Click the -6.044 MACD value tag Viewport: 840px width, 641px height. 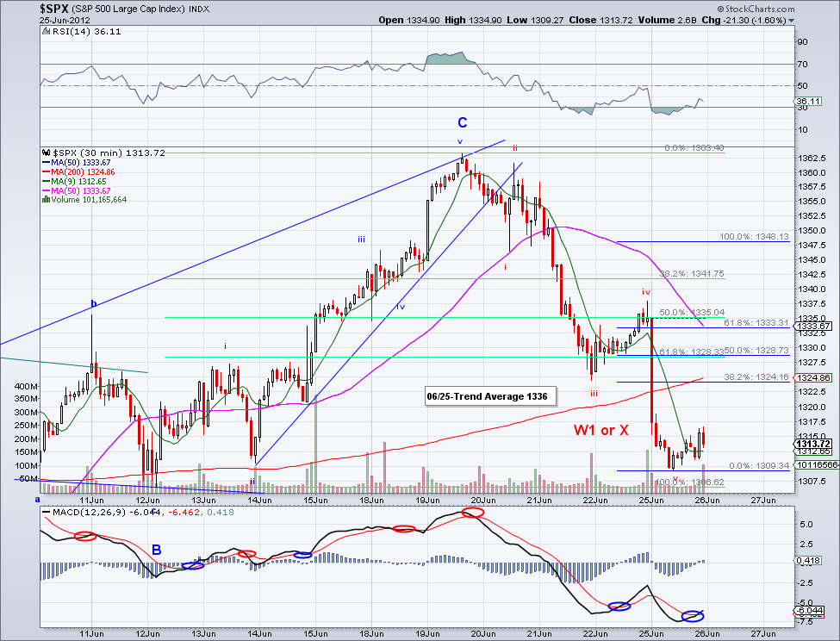(x=810, y=611)
